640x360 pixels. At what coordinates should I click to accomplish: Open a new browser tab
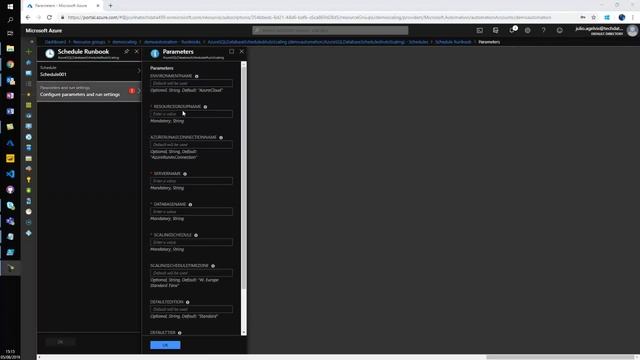(x=110, y=6)
